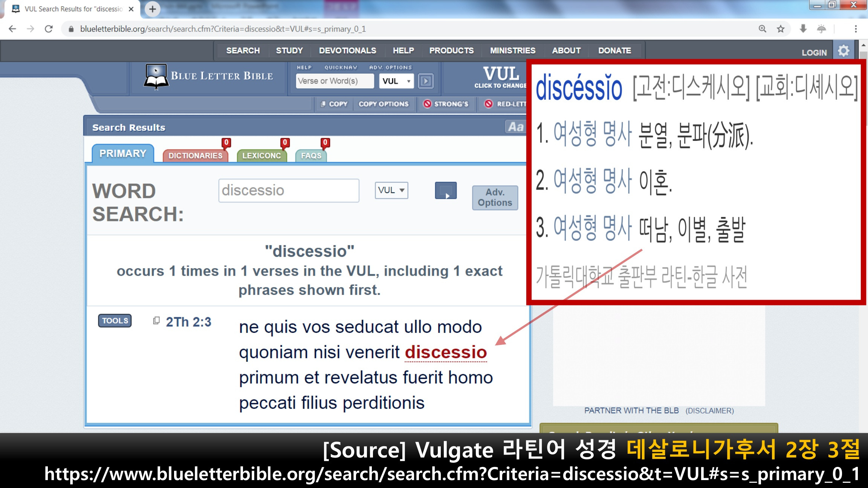Toggle Red-Letter text option

point(505,104)
